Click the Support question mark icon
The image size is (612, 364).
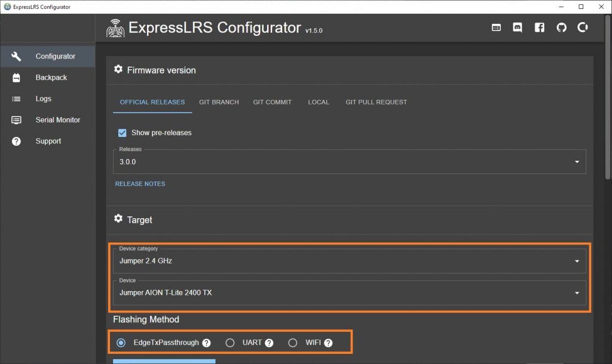[x=16, y=141]
